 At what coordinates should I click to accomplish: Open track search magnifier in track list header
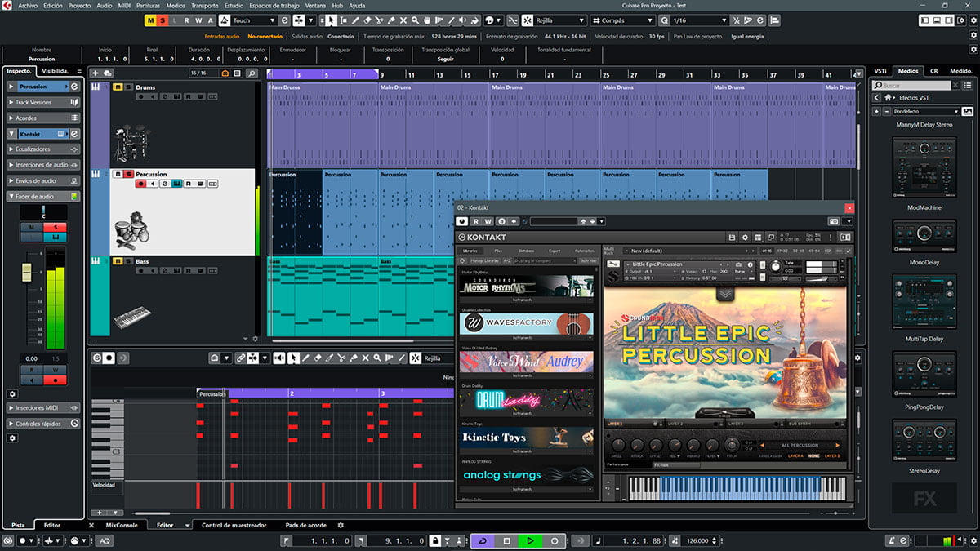[252, 73]
